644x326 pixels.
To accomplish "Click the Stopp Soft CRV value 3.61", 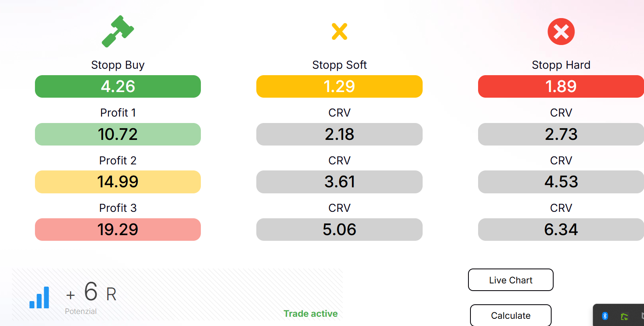I will [339, 182].
